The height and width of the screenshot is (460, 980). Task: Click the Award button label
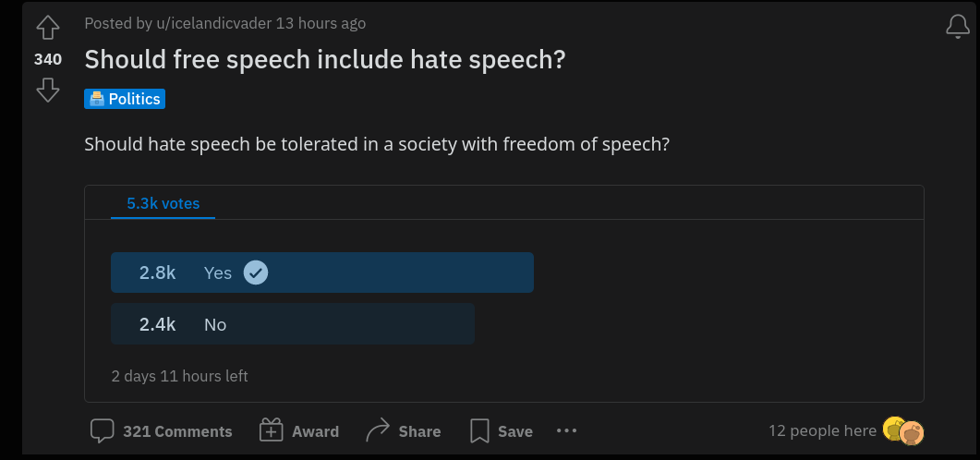316,431
